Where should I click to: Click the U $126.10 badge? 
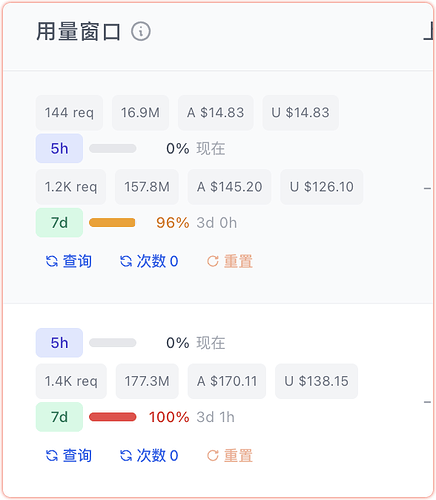(x=322, y=187)
